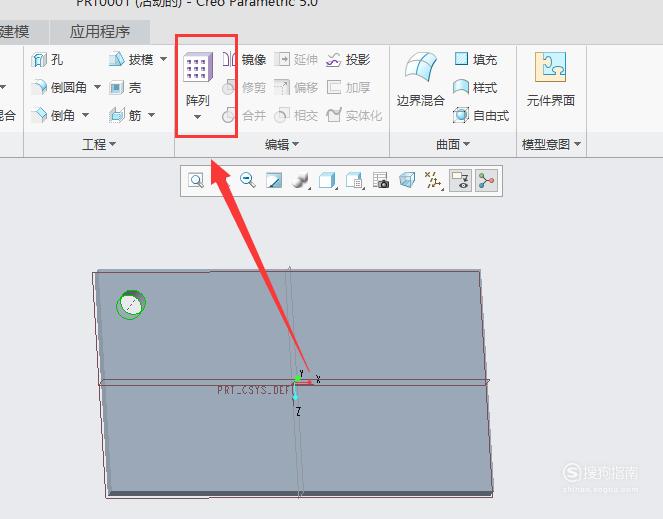Click the Freestyle (自由式) tool
The height and width of the screenshot is (519, 663).
click(481, 115)
